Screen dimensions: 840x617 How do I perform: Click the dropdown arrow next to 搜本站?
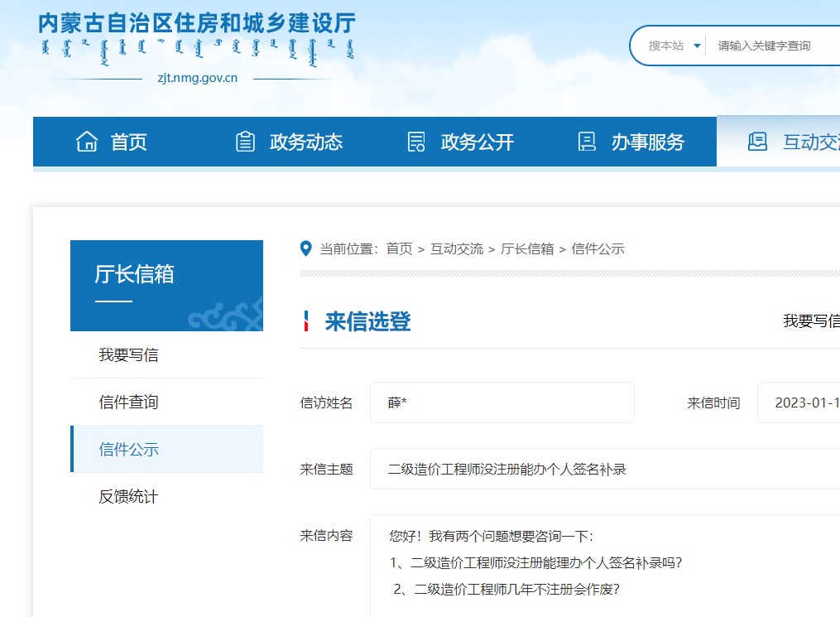point(697,46)
